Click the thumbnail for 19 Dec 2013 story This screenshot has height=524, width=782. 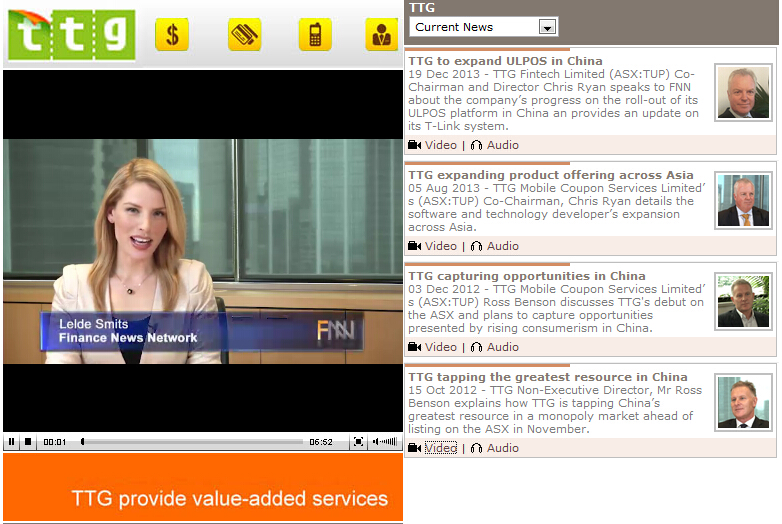coord(743,93)
